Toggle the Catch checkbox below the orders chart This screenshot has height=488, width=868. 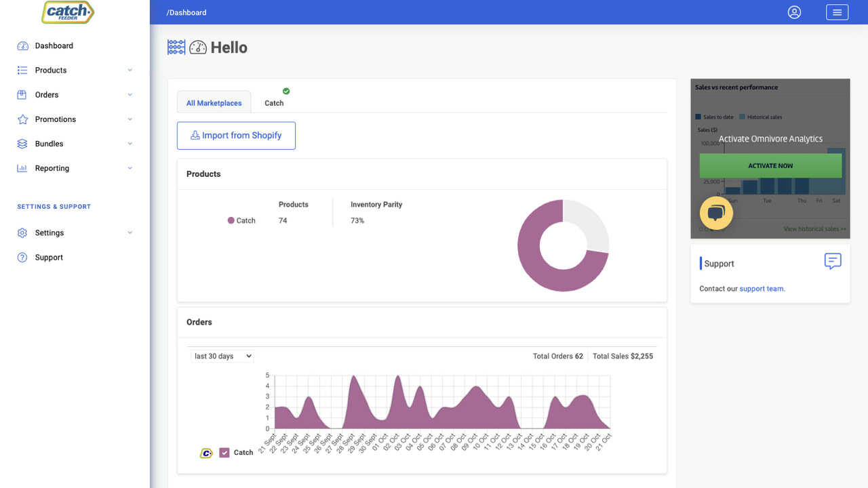pyautogui.click(x=224, y=452)
